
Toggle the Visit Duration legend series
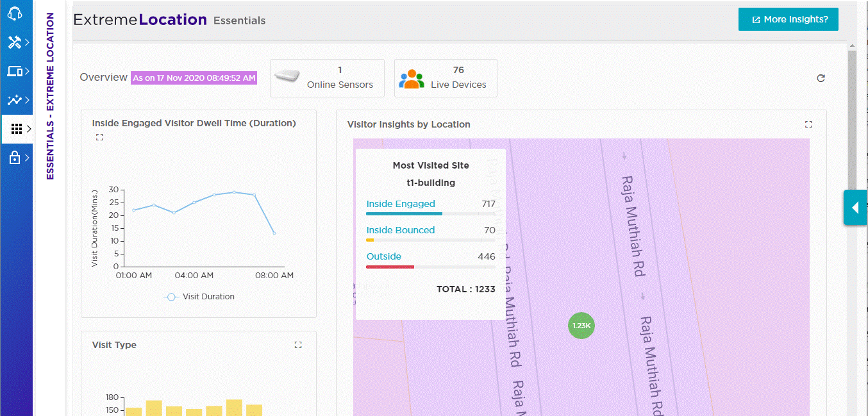tap(199, 297)
